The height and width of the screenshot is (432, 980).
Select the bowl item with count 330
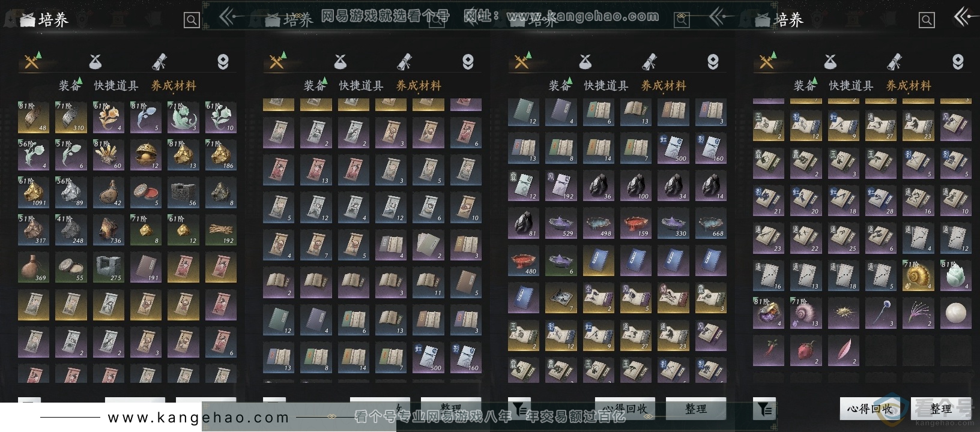pos(673,223)
